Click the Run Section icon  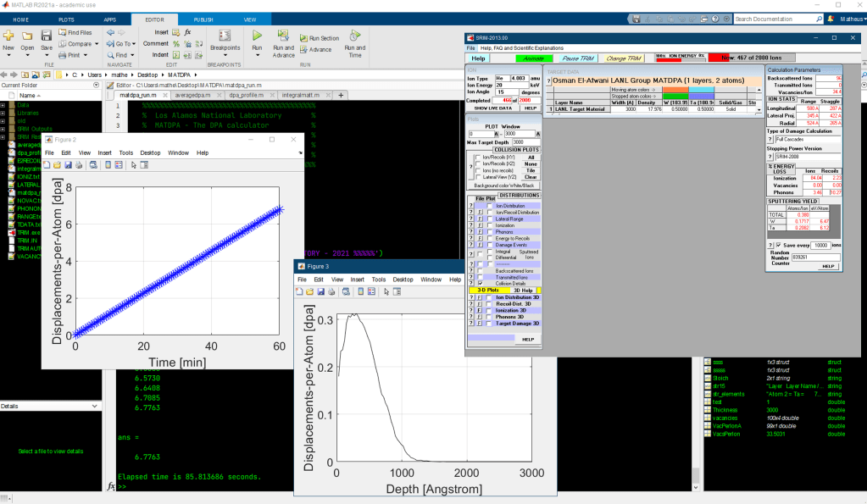[303, 38]
